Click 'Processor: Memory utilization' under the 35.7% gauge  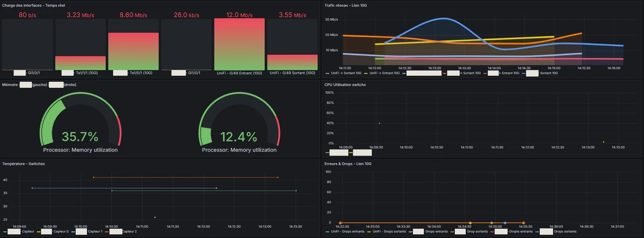pyautogui.click(x=80, y=150)
